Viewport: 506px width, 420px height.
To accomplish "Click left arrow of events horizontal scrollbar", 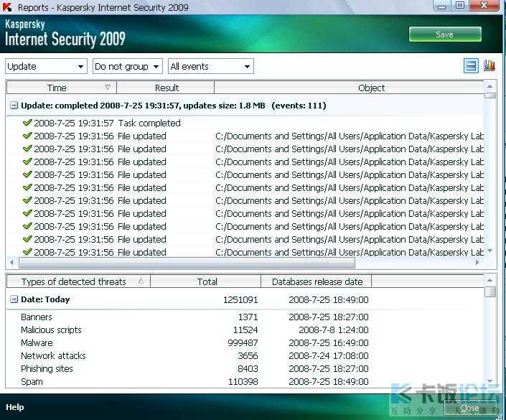I will click(x=11, y=263).
